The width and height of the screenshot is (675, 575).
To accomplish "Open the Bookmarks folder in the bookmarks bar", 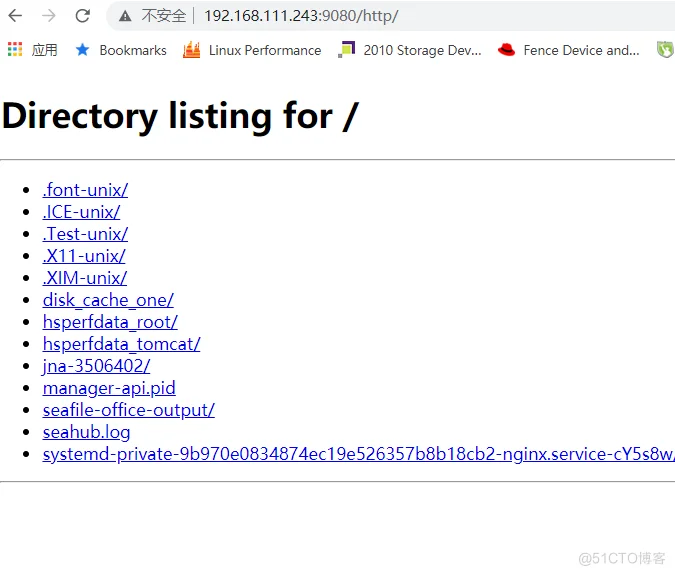I will (133, 50).
